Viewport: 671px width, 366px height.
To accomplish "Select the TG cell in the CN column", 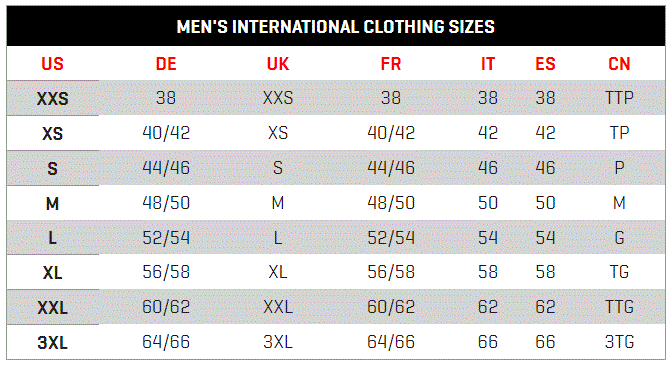I will 619,272.
